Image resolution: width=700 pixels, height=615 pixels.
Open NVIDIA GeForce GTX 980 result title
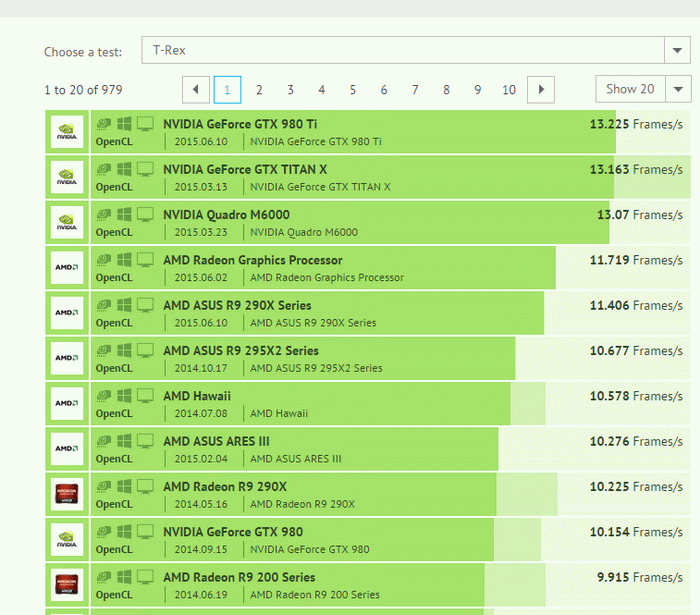point(233,532)
